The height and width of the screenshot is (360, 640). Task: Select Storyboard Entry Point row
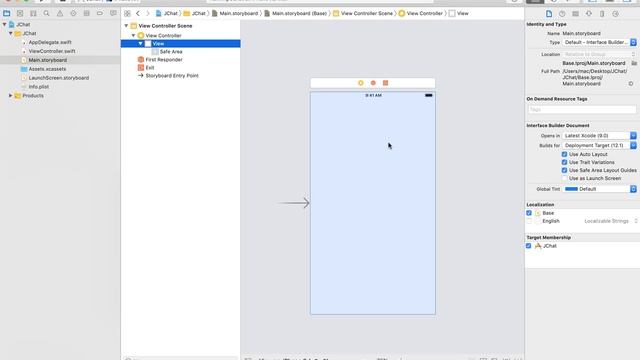pos(172,76)
